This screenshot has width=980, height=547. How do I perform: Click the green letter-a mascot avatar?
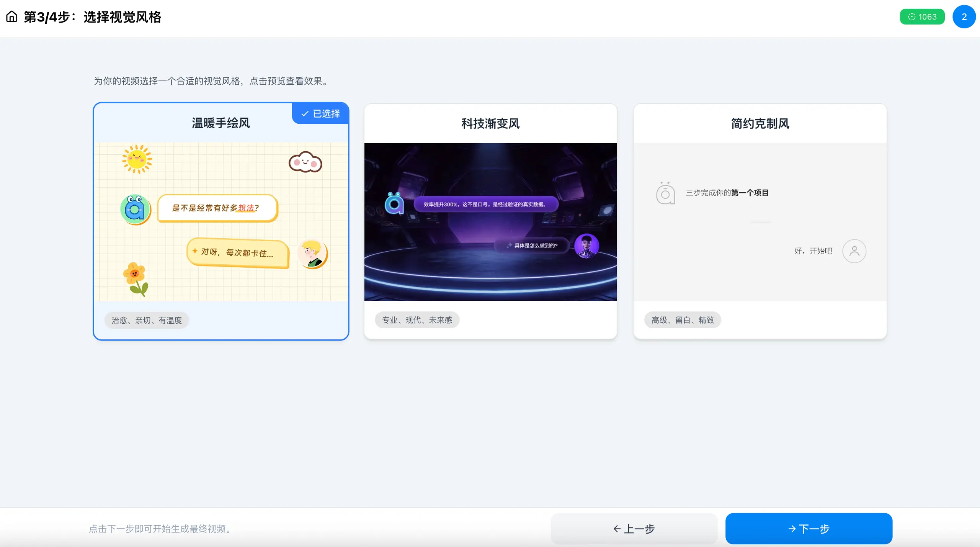[x=136, y=209]
